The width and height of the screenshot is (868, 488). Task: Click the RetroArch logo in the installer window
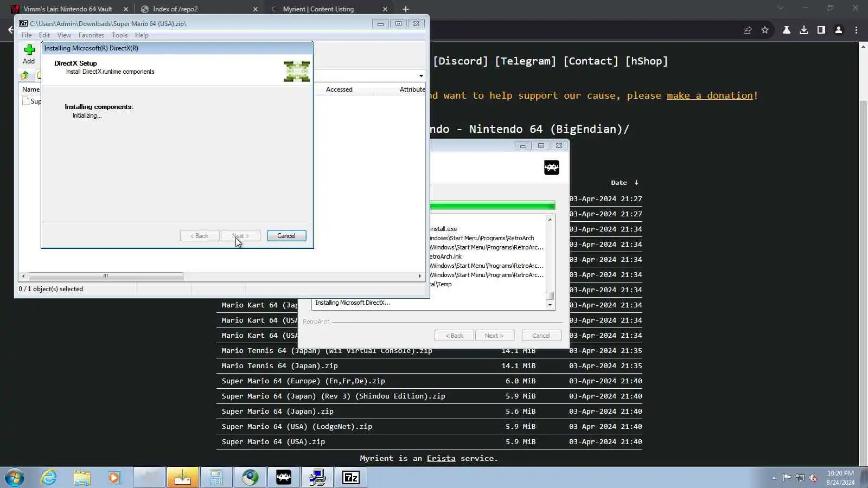tap(551, 168)
